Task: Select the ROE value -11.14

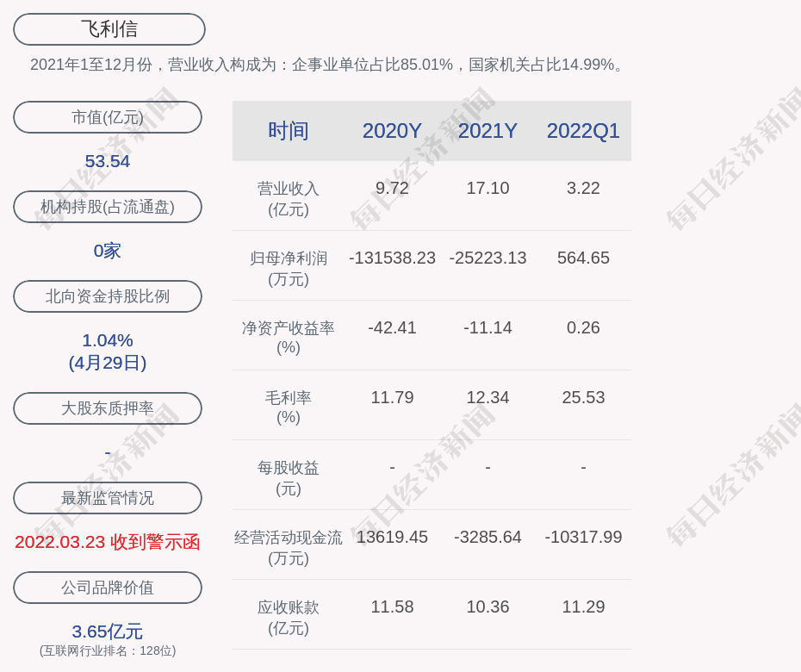Action: (487, 327)
